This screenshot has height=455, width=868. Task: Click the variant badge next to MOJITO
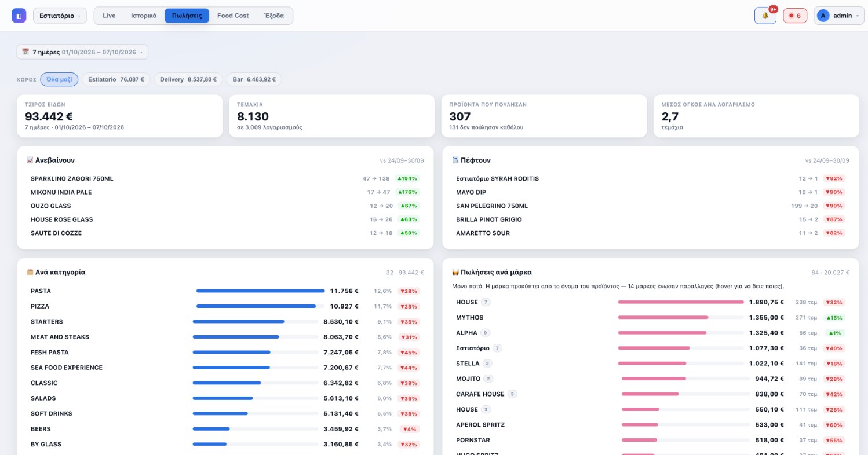pos(488,379)
